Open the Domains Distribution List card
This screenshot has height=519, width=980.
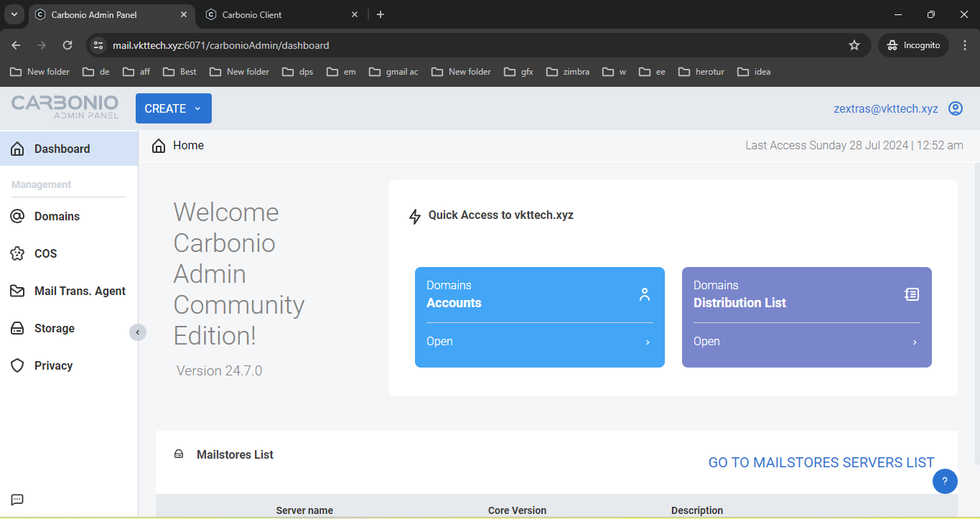[x=807, y=317]
